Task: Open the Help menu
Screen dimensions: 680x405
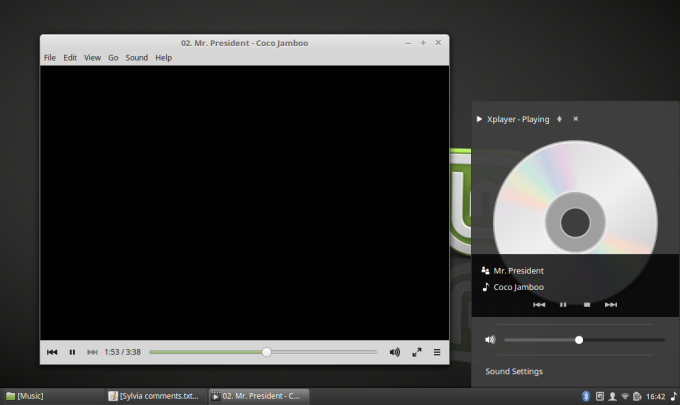Action: coord(163,58)
